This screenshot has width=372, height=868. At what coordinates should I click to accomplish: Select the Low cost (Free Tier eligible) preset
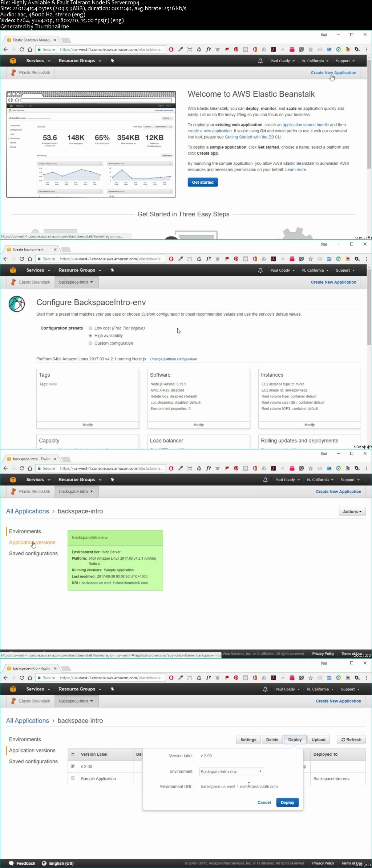90,328
